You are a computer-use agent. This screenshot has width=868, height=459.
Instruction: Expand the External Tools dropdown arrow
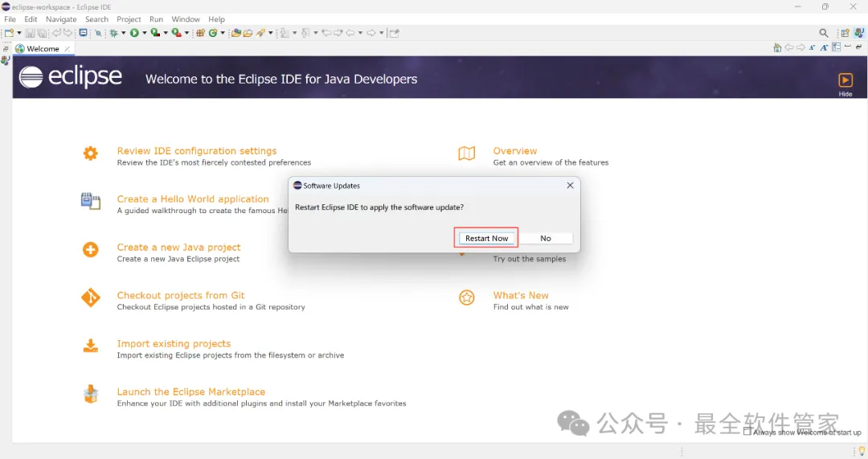(186, 33)
